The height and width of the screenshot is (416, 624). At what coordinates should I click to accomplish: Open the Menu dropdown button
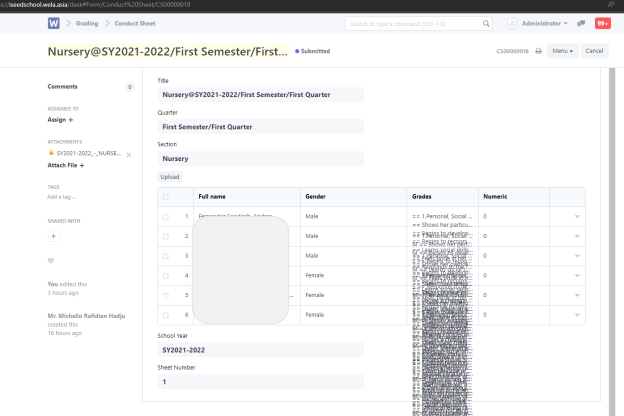pyautogui.click(x=563, y=51)
